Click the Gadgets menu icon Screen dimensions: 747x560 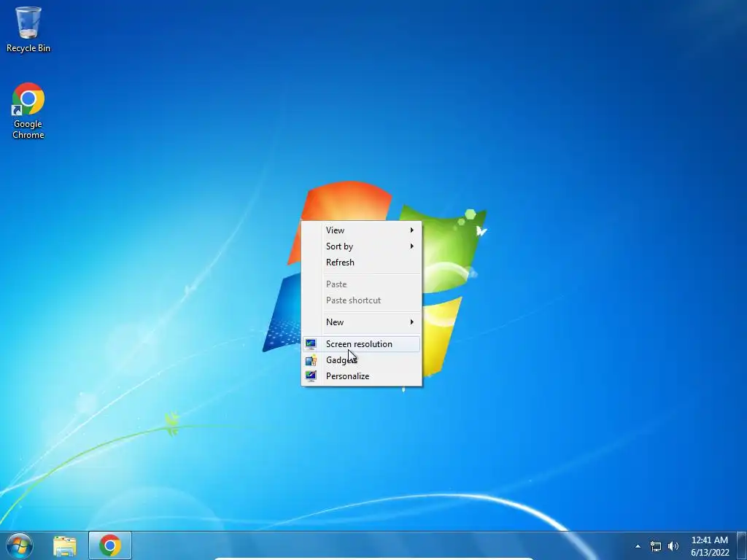(x=311, y=360)
